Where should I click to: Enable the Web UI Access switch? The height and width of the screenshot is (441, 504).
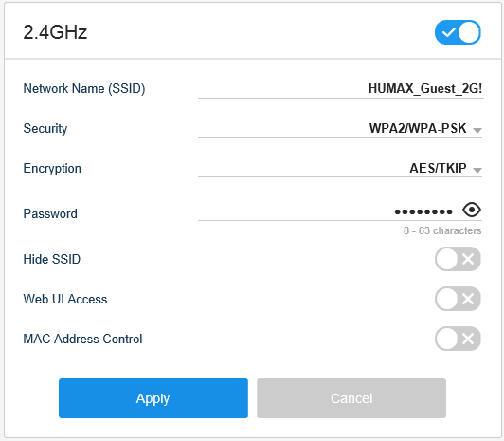[458, 299]
